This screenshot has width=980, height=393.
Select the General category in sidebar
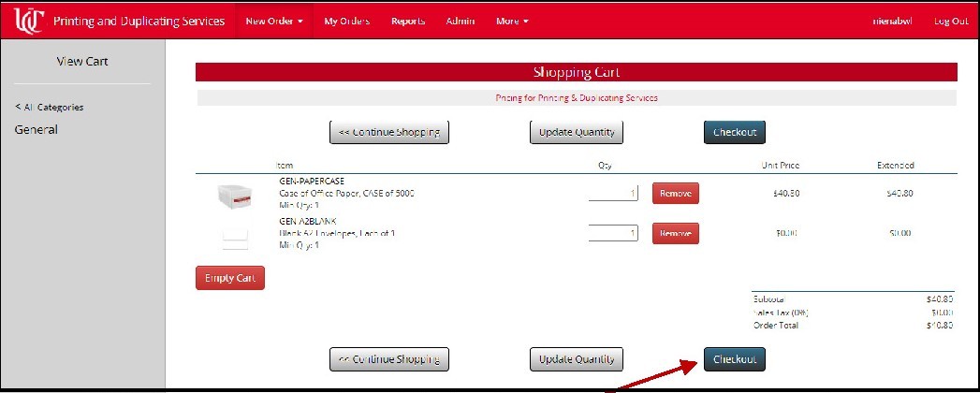tap(37, 130)
